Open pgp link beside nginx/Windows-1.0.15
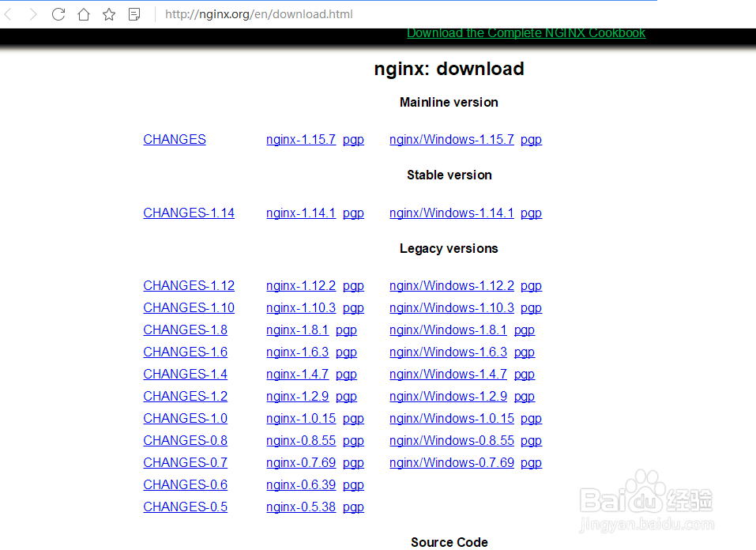This screenshot has height=550, width=756. [532, 420]
